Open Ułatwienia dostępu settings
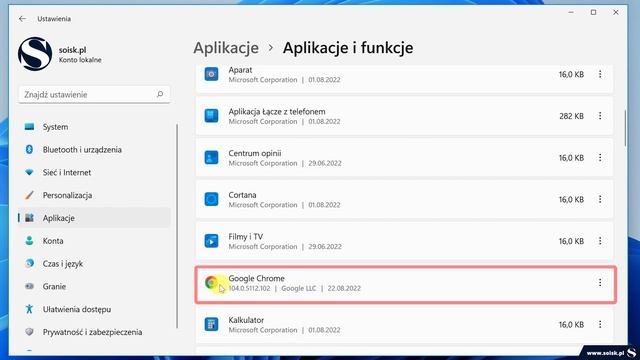Viewport: 640px width, 360px height. coord(94,309)
